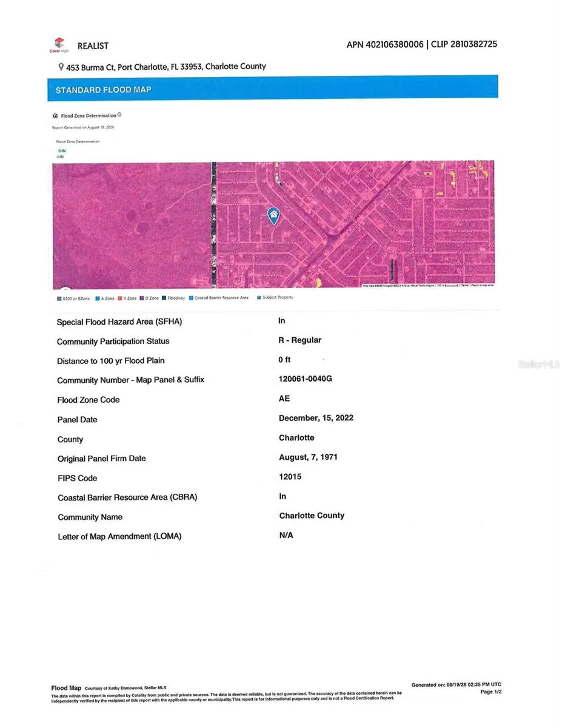Image resolution: width=562 pixels, height=728 pixels.
Task: Click the AE flood zone value
Action: pos(284,399)
